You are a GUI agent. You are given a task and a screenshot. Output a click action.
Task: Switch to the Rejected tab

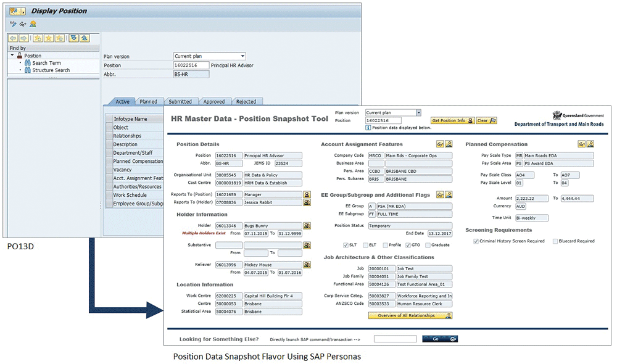point(246,102)
